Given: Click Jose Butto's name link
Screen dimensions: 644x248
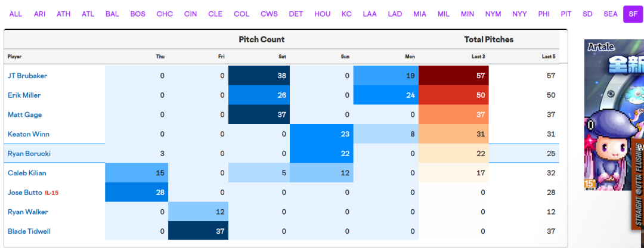Looking at the screenshot, I should coord(24,193).
